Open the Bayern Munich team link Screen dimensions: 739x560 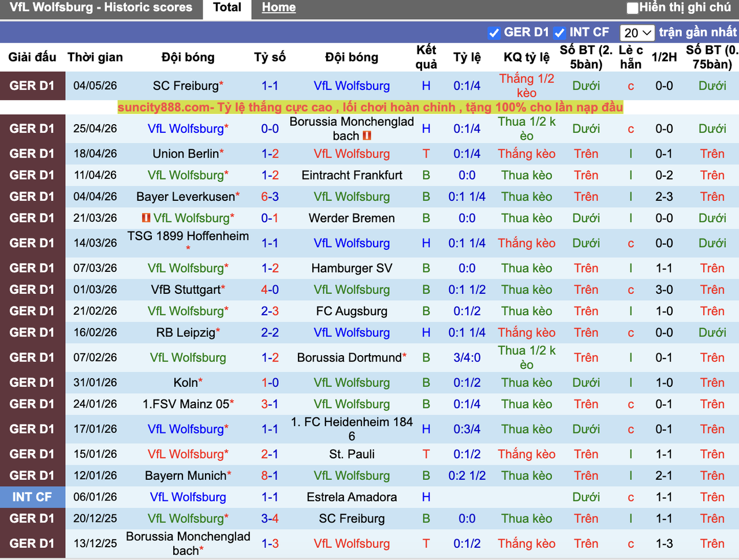(x=186, y=475)
